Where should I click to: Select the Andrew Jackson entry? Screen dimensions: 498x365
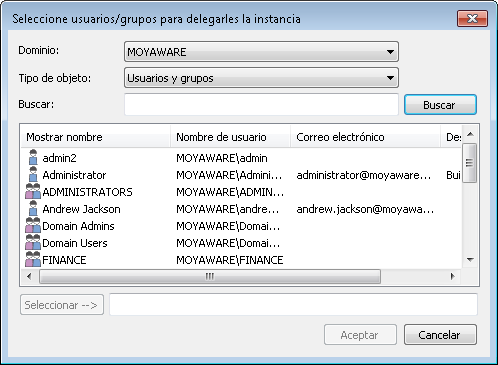(x=81, y=209)
